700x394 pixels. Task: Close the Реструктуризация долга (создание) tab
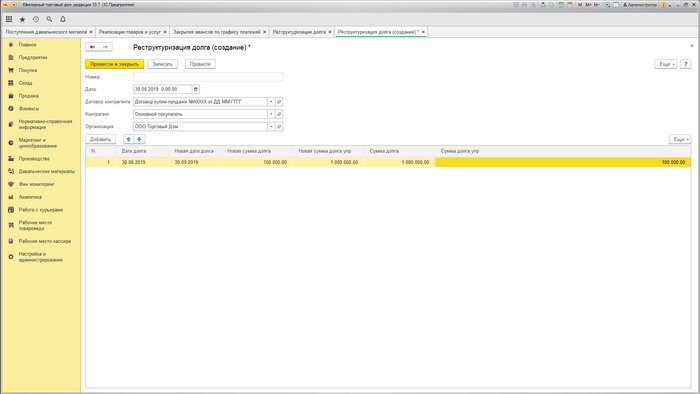(x=423, y=32)
